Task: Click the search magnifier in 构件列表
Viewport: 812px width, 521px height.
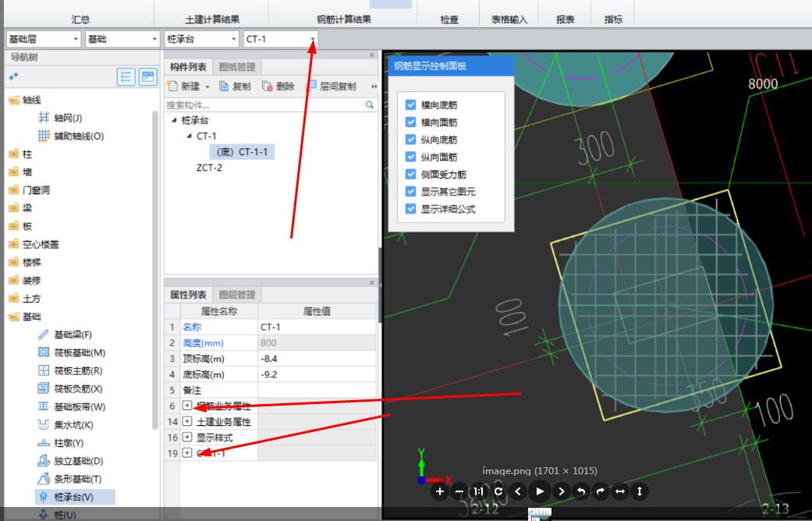Action: (x=370, y=105)
